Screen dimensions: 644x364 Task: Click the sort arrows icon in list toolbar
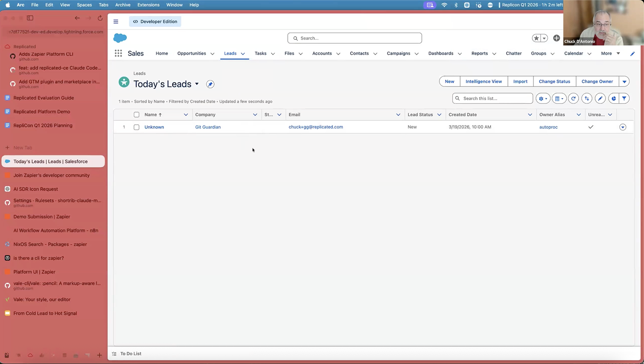587,98
